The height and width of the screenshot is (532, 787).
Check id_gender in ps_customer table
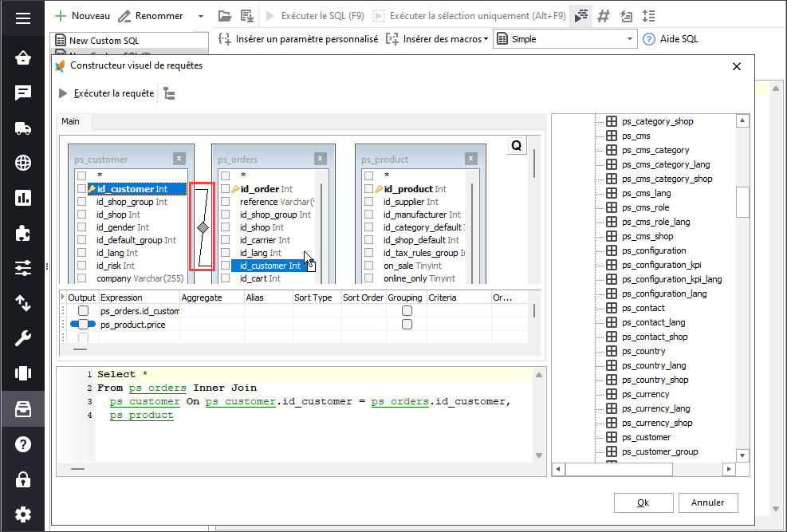coord(82,227)
